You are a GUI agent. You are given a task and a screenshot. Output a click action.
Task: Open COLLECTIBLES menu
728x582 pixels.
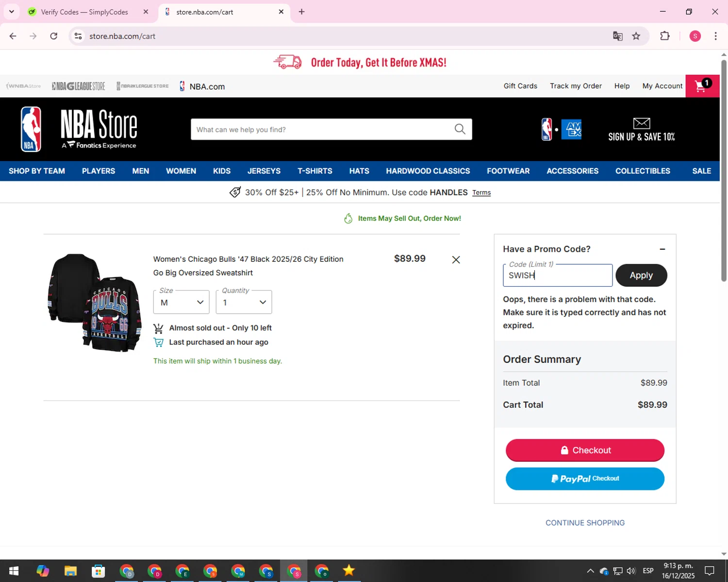click(x=643, y=171)
